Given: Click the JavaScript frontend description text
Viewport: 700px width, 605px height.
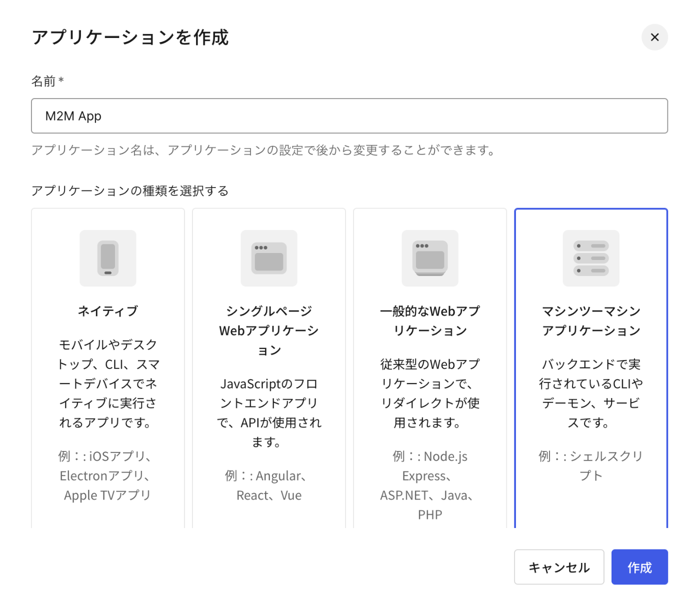Looking at the screenshot, I should (269, 412).
